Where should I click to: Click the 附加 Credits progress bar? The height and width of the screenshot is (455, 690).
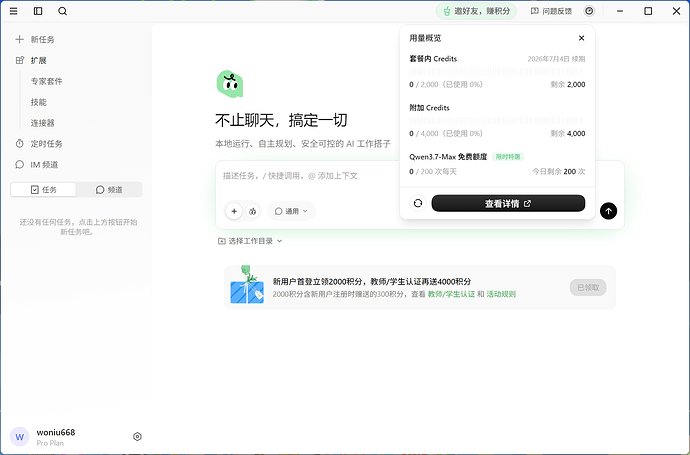(496, 120)
